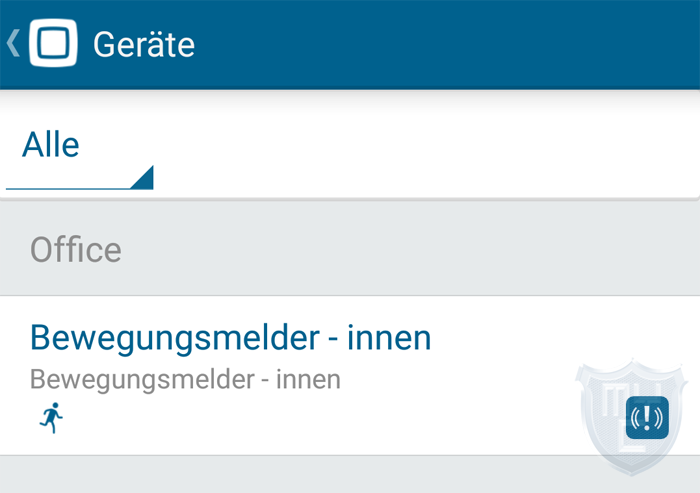The height and width of the screenshot is (493, 700).
Task: Click the shield watermark graphic
Action: [631, 417]
